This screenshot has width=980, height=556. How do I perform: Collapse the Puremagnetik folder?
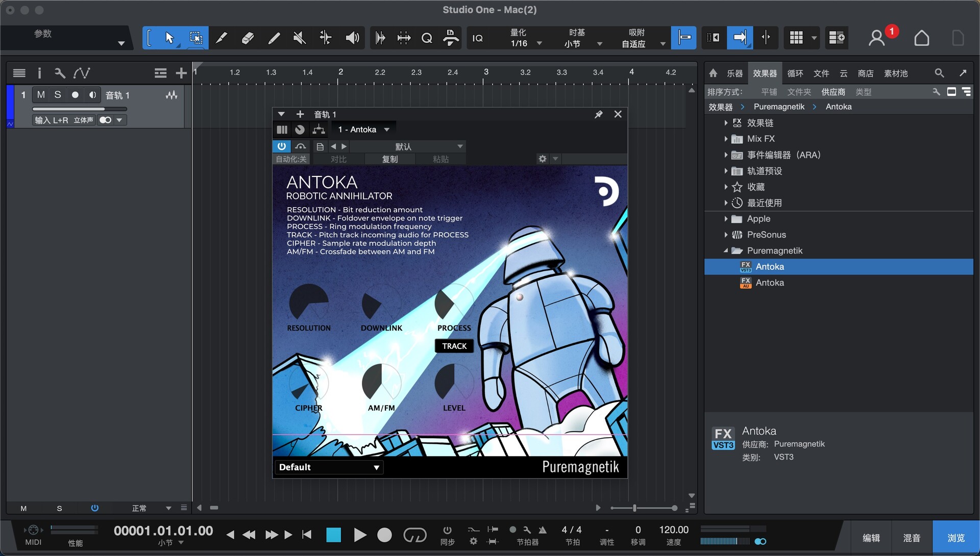[x=726, y=250]
